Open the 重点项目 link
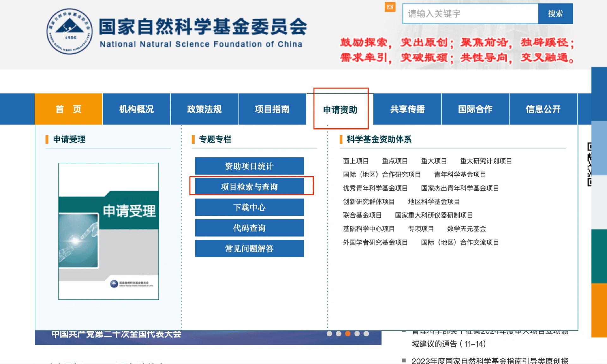This screenshot has width=607, height=364. pyautogui.click(x=395, y=161)
